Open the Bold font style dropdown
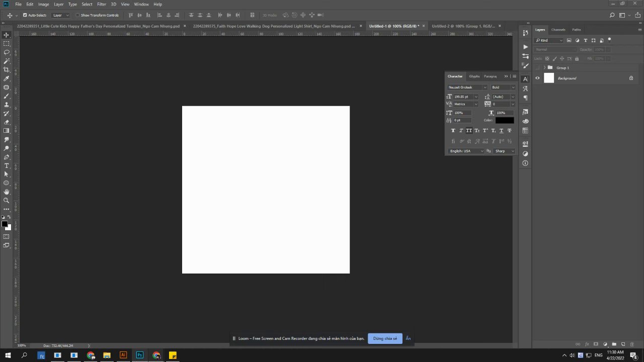The width and height of the screenshot is (644, 362). pos(503,87)
